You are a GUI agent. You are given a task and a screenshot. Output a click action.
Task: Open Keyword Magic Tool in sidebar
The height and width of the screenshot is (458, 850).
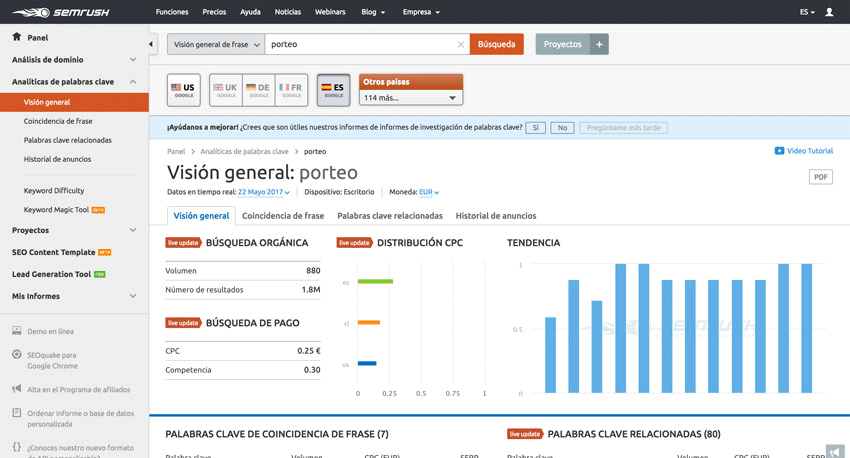pyautogui.click(x=56, y=210)
